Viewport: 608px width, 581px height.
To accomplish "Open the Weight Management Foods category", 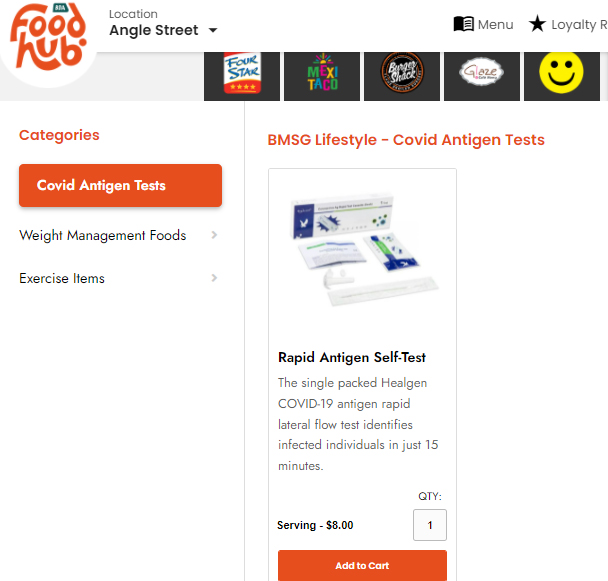I will pos(102,235).
